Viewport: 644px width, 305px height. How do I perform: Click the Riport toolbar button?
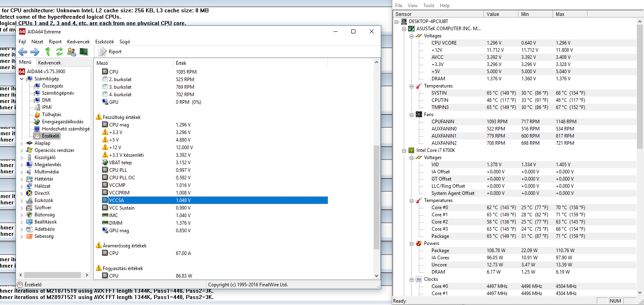click(x=110, y=52)
